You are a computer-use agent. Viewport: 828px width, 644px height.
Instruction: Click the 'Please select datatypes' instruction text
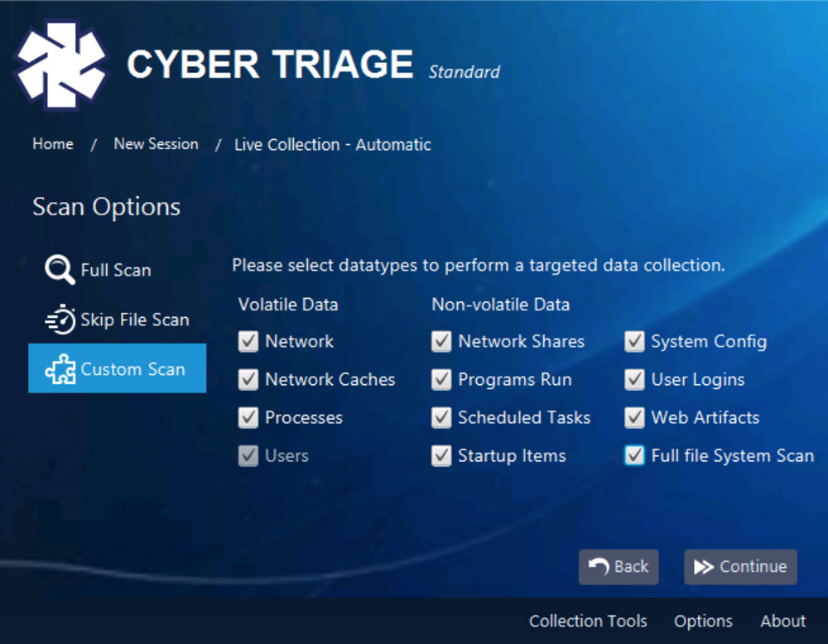pyautogui.click(x=479, y=265)
